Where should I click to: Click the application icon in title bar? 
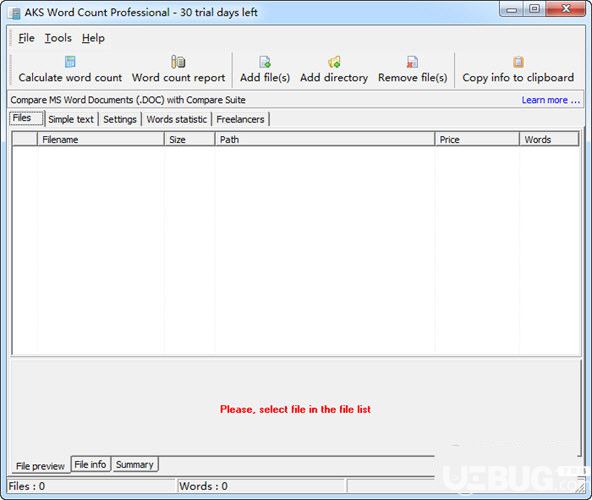pos(15,13)
